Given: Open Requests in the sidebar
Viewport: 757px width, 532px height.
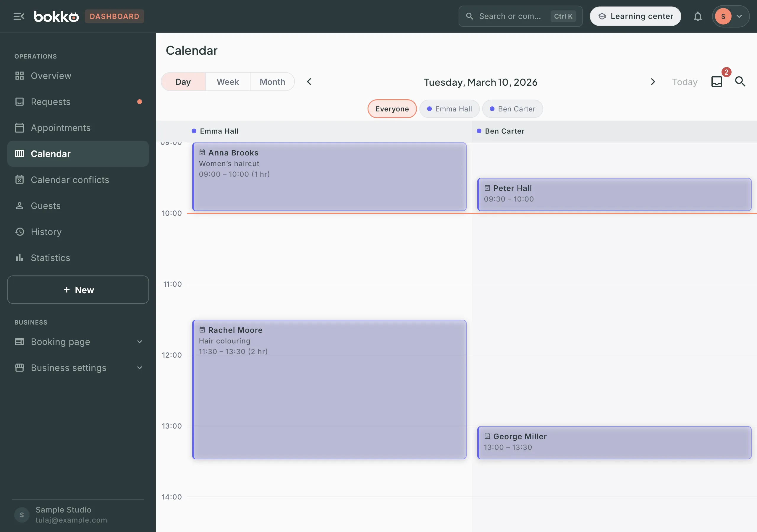Looking at the screenshot, I should click(78, 101).
